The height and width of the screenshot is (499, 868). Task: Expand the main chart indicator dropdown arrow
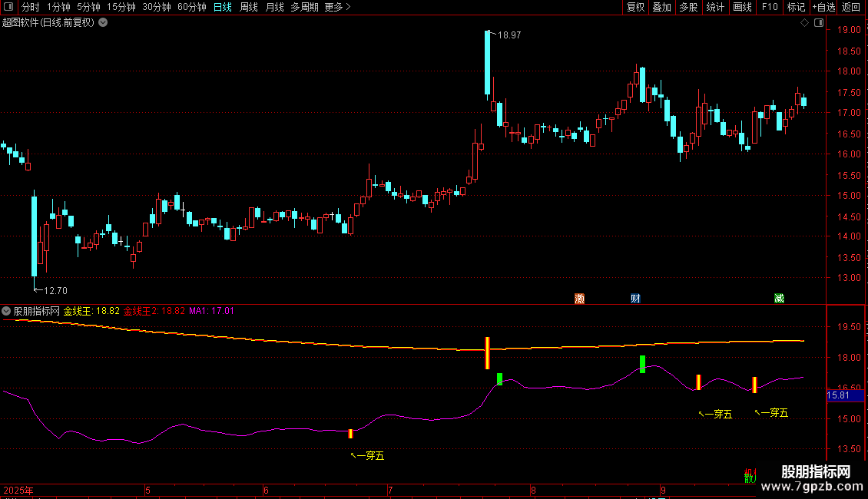pyautogui.click(x=103, y=23)
